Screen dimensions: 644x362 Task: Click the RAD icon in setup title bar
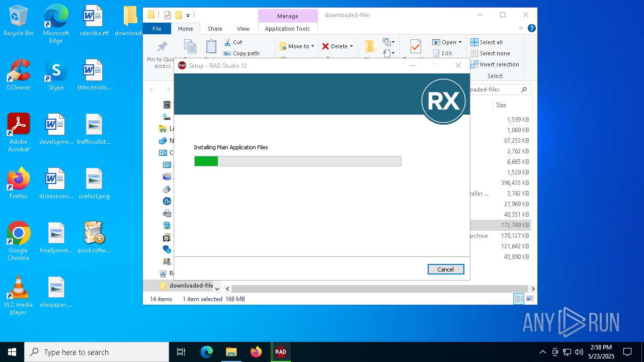[x=182, y=65]
